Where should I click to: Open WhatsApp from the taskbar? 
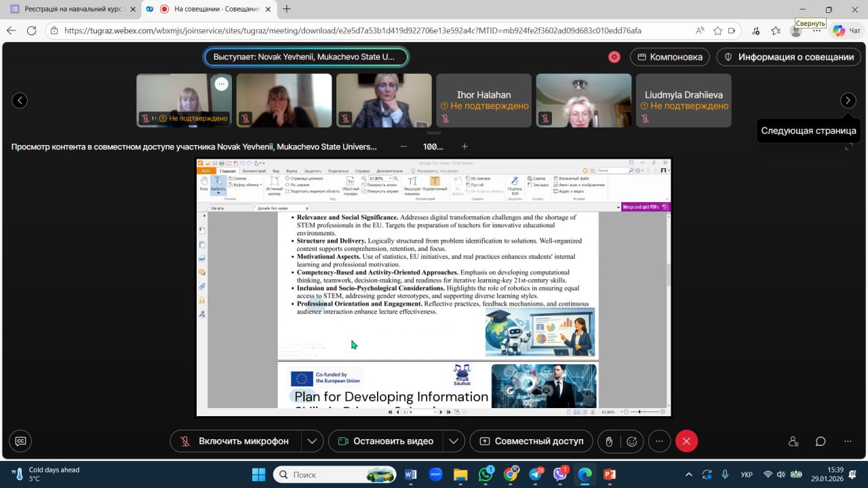486,474
